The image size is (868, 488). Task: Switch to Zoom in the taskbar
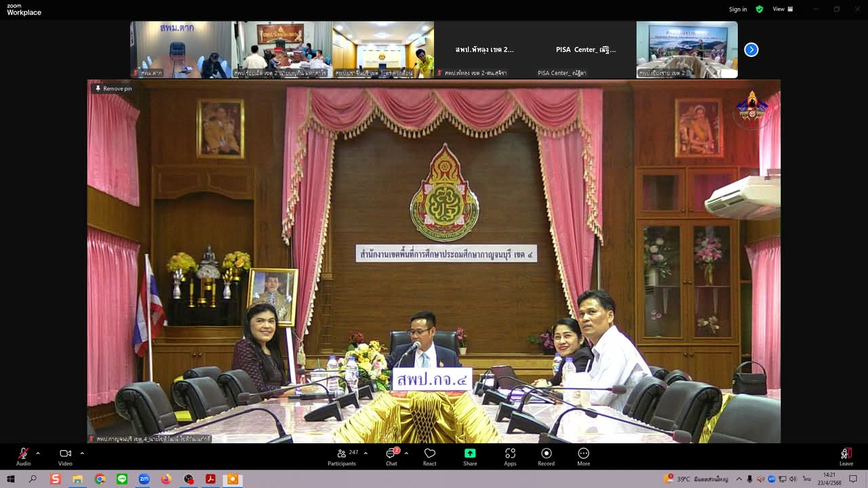pos(144,479)
